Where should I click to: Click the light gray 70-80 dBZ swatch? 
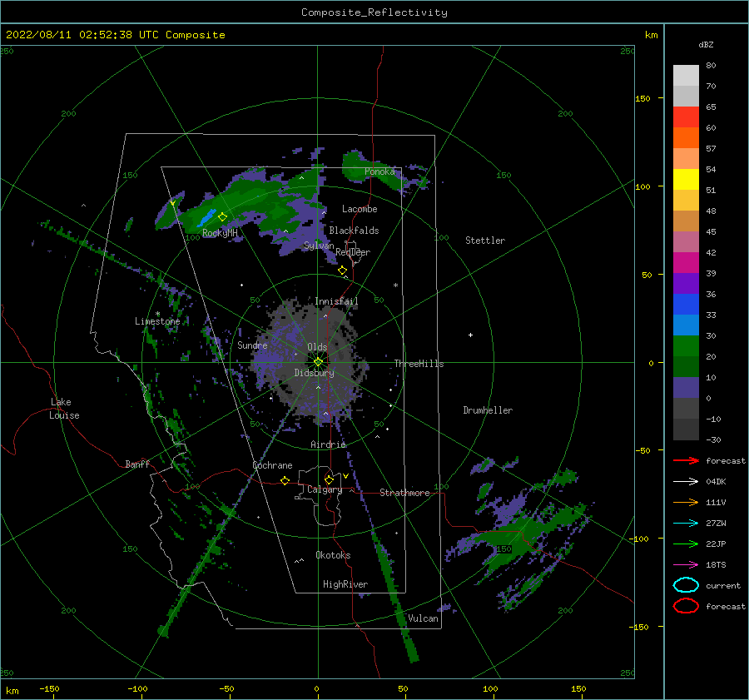coord(686,76)
